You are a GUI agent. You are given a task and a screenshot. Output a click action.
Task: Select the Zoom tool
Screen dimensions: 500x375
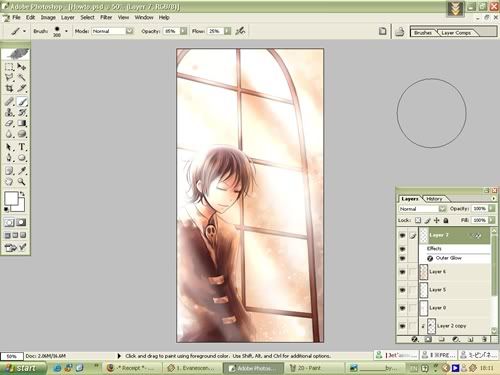(x=22, y=182)
